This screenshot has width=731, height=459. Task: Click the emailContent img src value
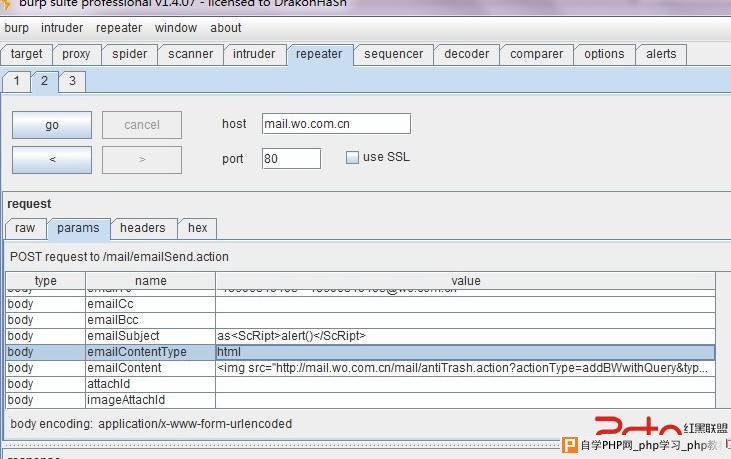(465, 368)
